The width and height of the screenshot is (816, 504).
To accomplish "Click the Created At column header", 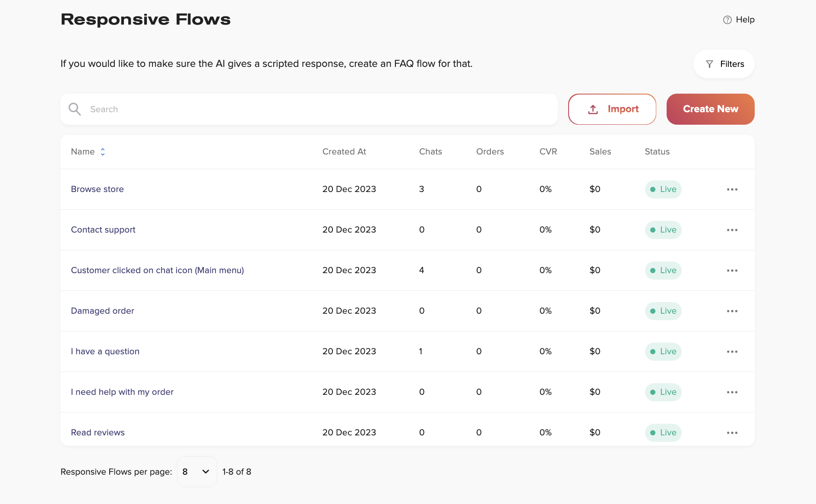I will (344, 151).
